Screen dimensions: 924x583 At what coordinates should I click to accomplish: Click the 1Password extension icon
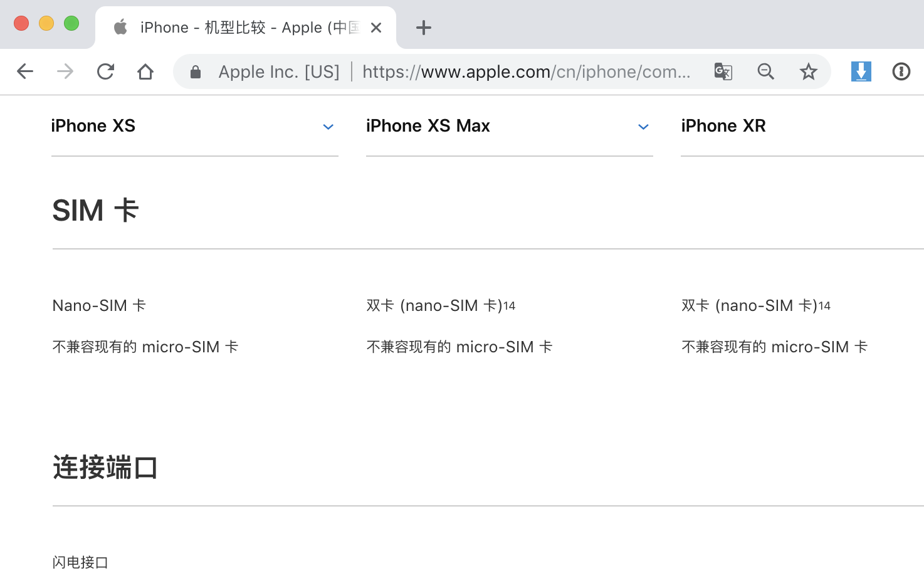pyautogui.click(x=901, y=71)
